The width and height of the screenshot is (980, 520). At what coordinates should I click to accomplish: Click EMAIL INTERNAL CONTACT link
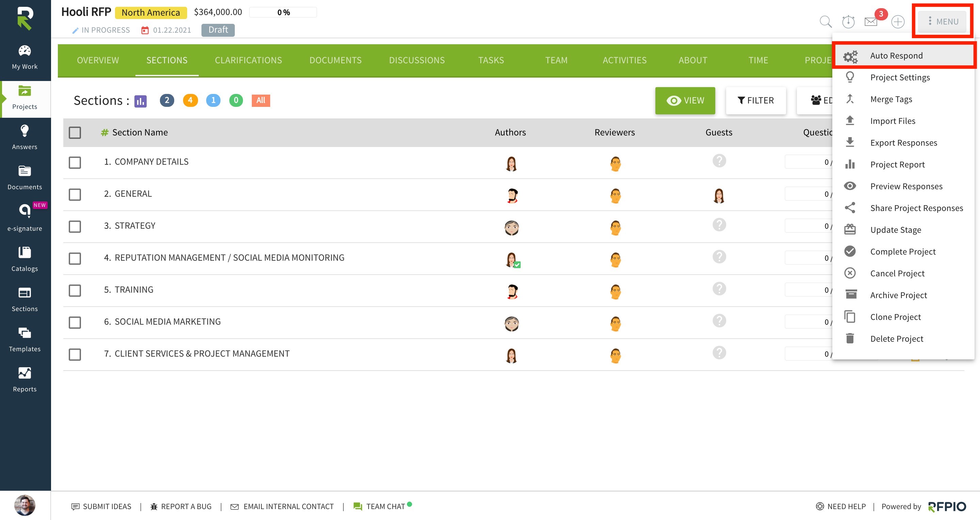pyautogui.click(x=282, y=506)
